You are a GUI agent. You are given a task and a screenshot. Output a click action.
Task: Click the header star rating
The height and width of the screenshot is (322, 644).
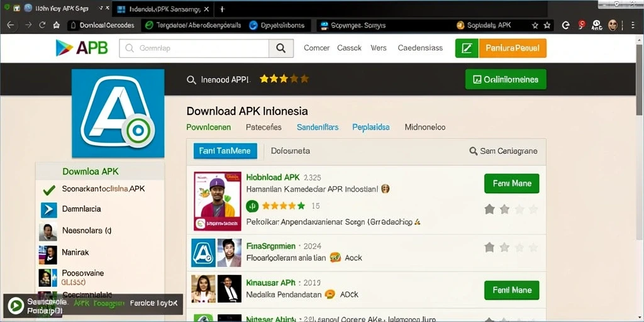pyautogui.click(x=284, y=79)
